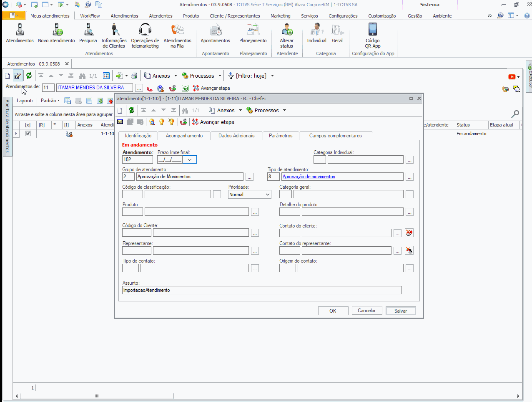This screenshot has height=402, width=532.
Task: Open the ITAMAR MENDES DA SILVEIRA link
Action: point(90,88)
